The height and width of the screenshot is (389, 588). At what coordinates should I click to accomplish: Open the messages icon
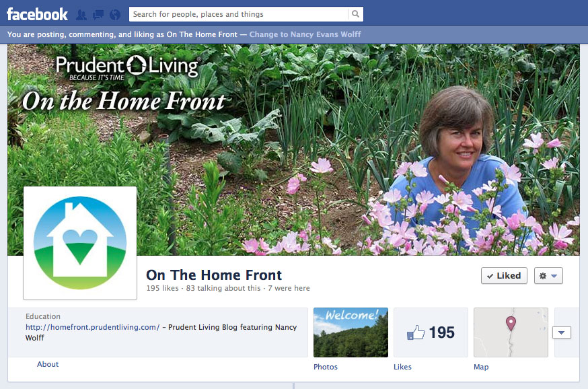98,15
